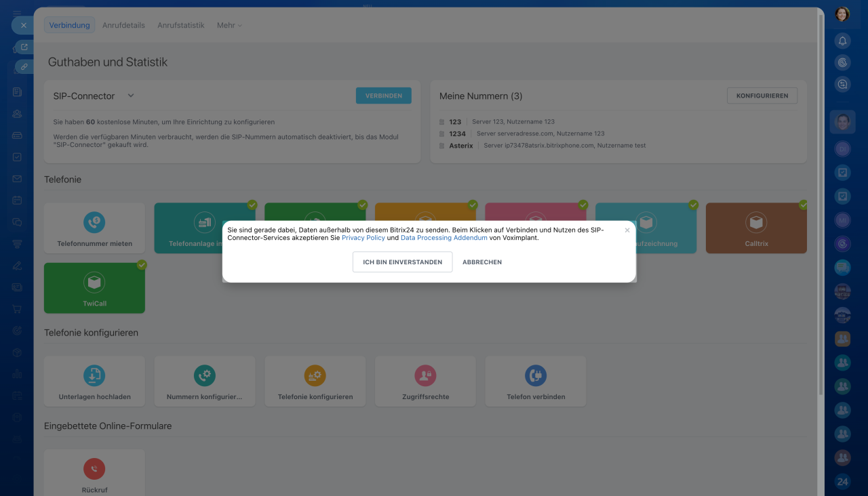The height and width of the screenshot is (496, 868).
Task: Open the user profile avatar at top right
Action: tap(842, 14)
